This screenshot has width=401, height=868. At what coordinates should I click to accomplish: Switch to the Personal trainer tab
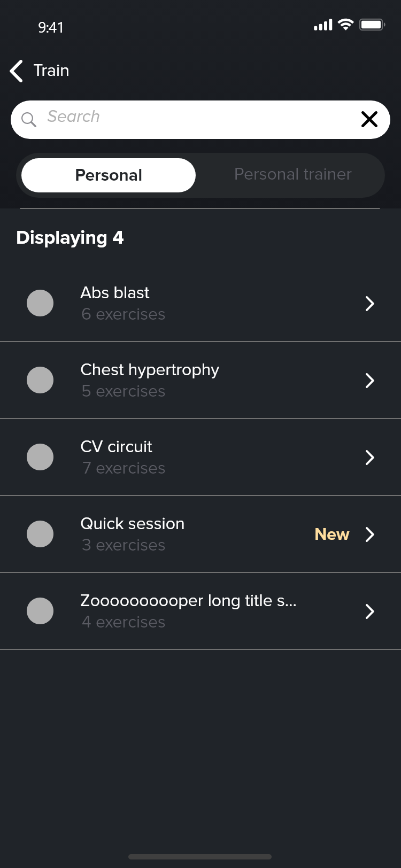(292, 174)
